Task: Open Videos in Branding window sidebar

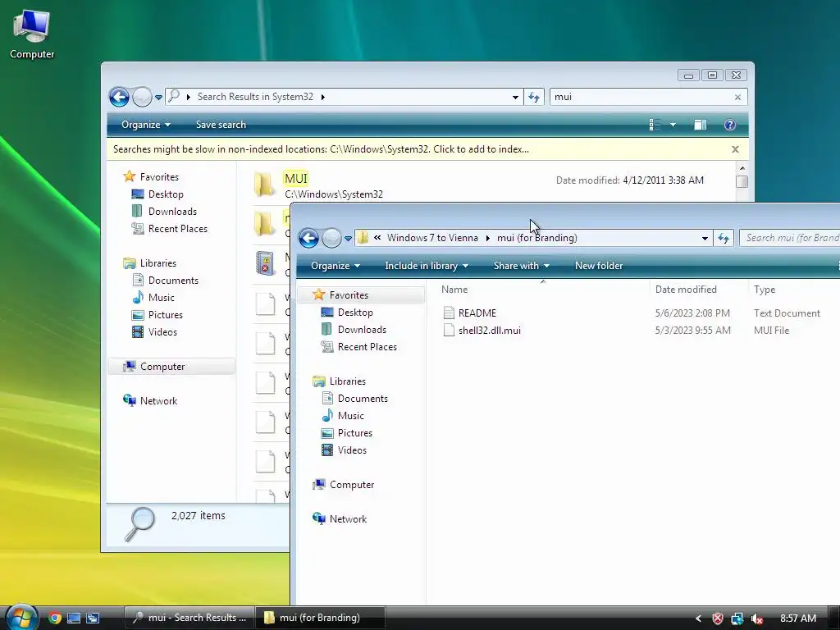Action: pos(351,450)
